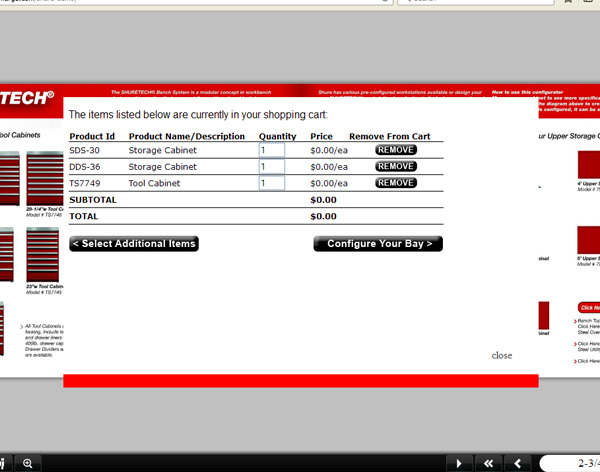Click the Product Name/Description column header
600x472 pixels.
[x=187, y=136]
